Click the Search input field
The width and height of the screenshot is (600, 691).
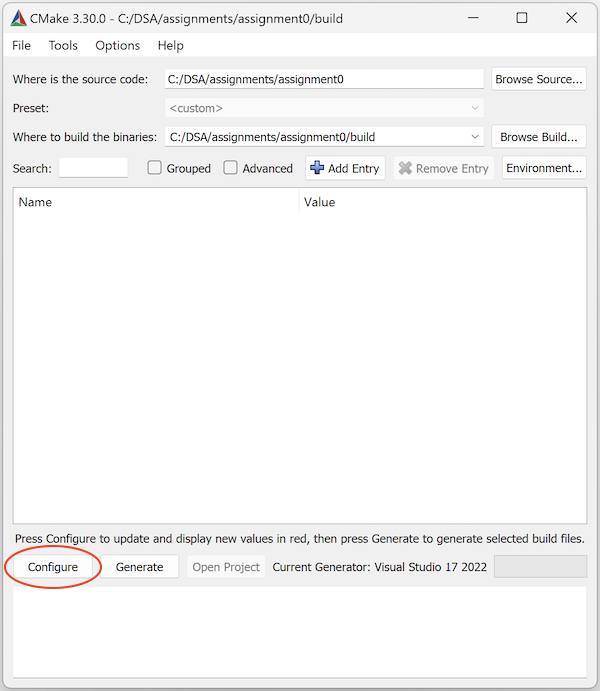[93, 168]
